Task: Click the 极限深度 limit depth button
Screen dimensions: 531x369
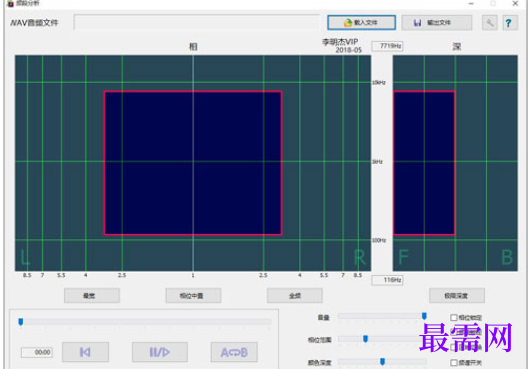Action: pos(457,296)
